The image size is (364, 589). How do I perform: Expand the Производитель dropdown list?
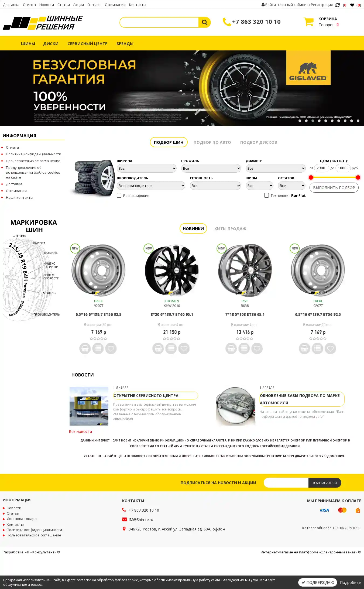[x=151, y=186]
